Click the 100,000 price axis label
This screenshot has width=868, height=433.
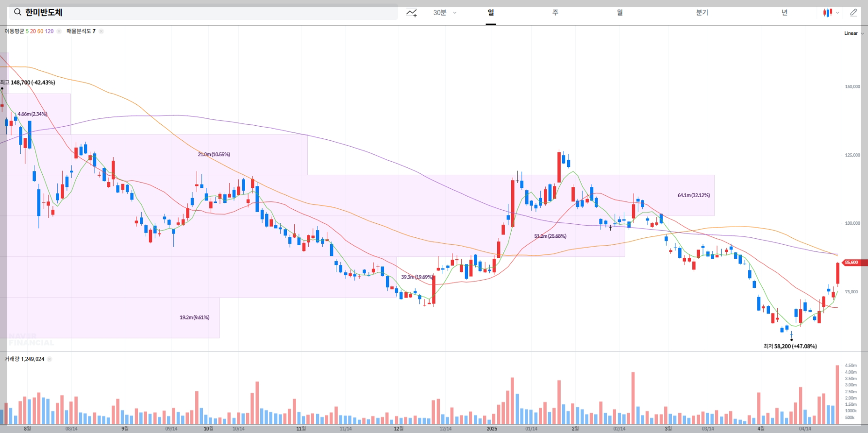pyautogui.click(x=852, y=223)
